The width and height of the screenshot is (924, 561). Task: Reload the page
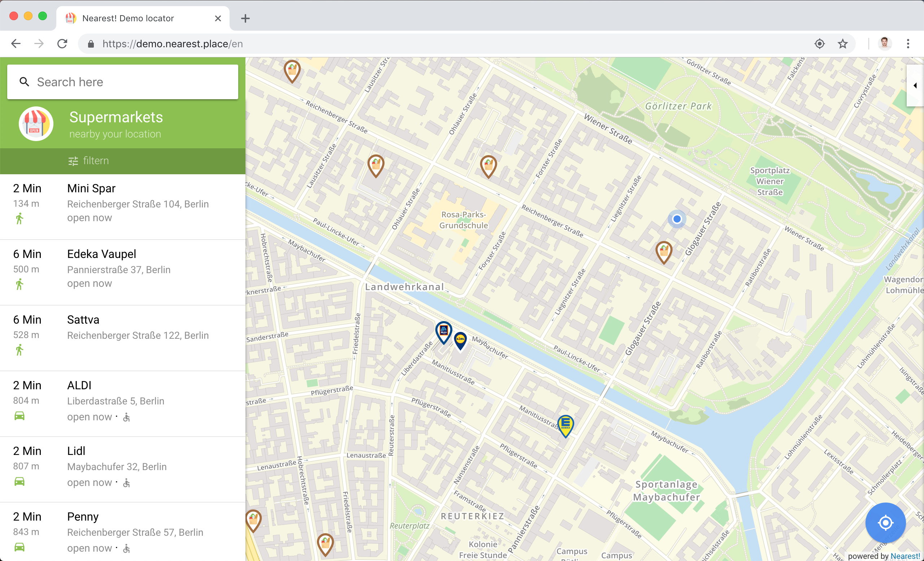[62, 43]
